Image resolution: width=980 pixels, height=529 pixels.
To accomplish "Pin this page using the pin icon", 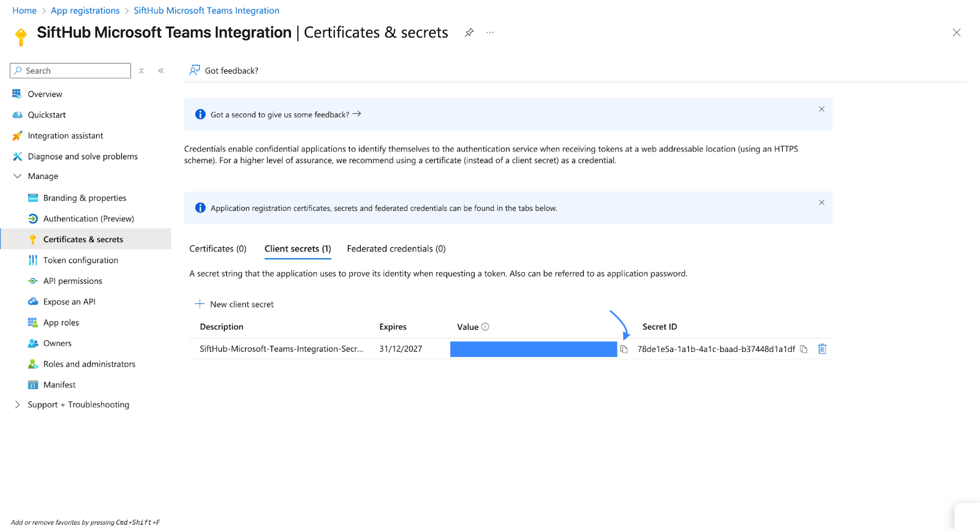I will (x=469, y=32).
